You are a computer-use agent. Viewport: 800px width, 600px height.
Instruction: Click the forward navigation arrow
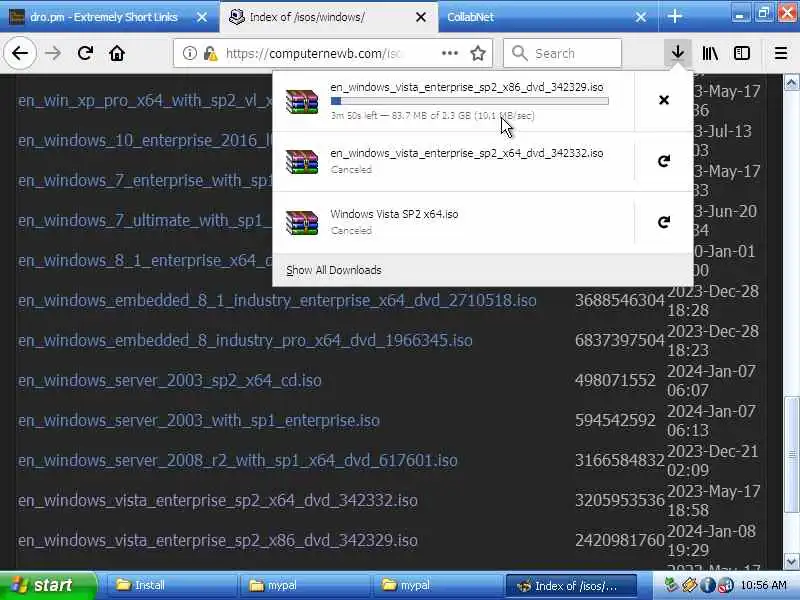coord(53,53)
